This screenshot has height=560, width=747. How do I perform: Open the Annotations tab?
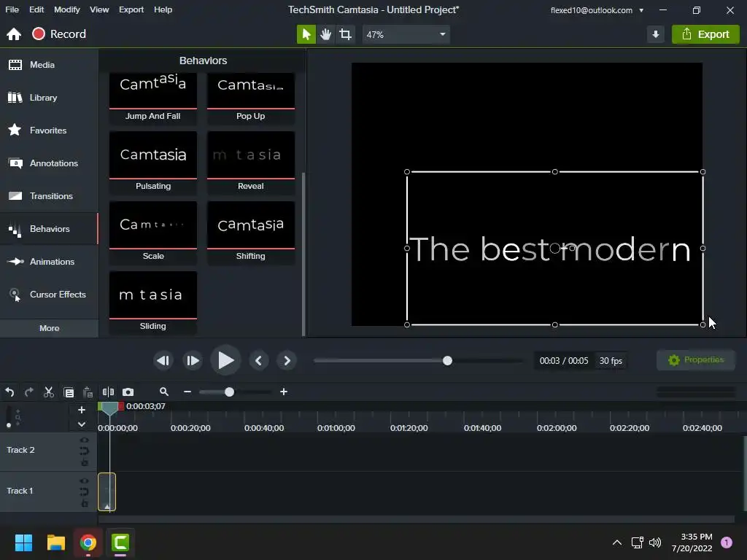[x=49, y=163]
